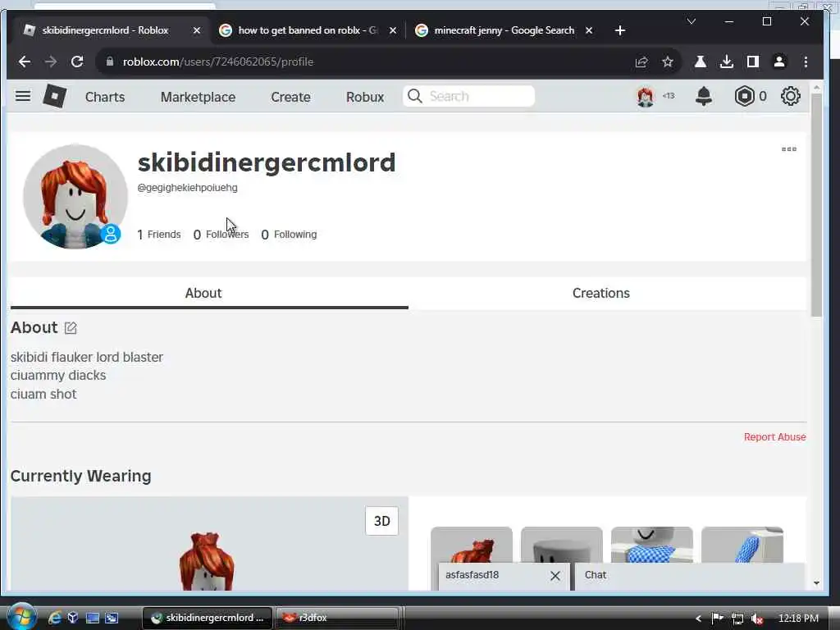Close the skibidinergercmlord Roblox tab

coord(197,30)
